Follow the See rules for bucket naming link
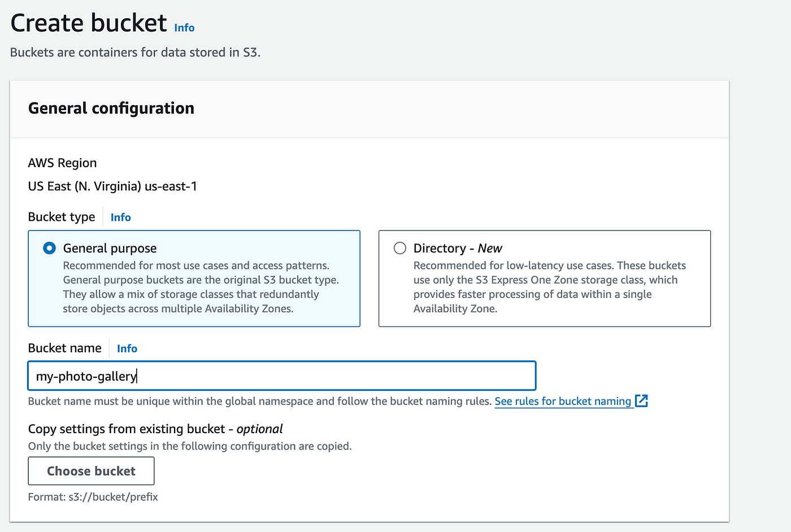The image size is (791, 532). click(563, 401)
